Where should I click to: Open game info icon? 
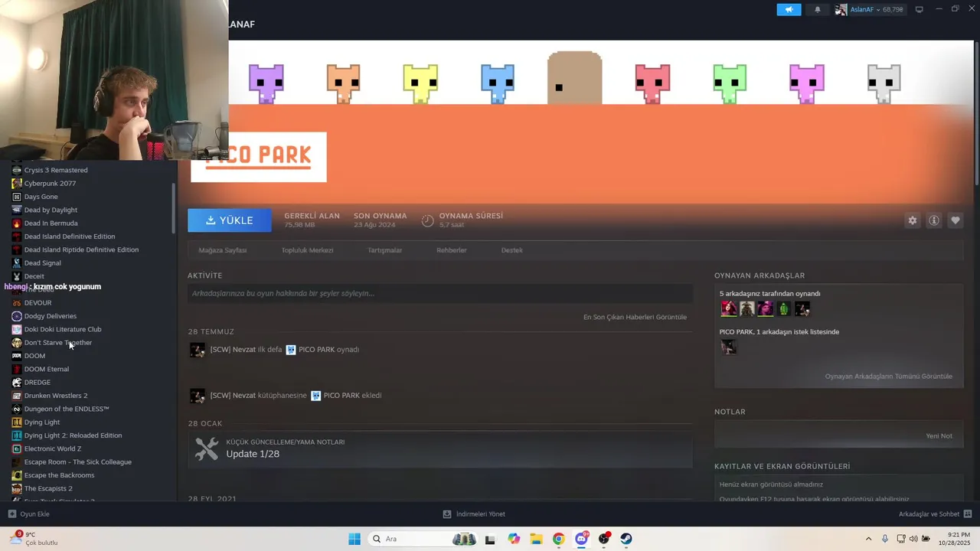[x=934, y=220]
